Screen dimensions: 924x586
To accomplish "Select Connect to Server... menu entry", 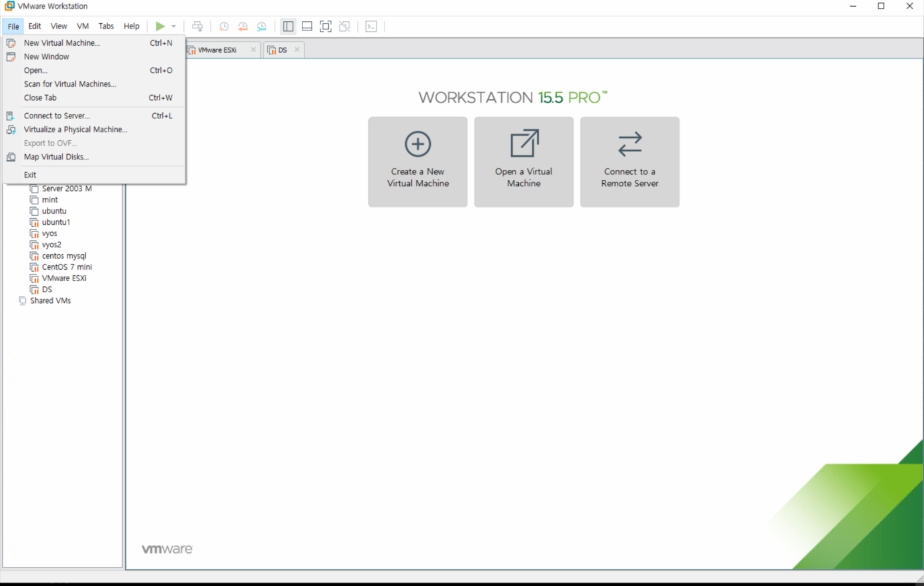I will point(94,116).
